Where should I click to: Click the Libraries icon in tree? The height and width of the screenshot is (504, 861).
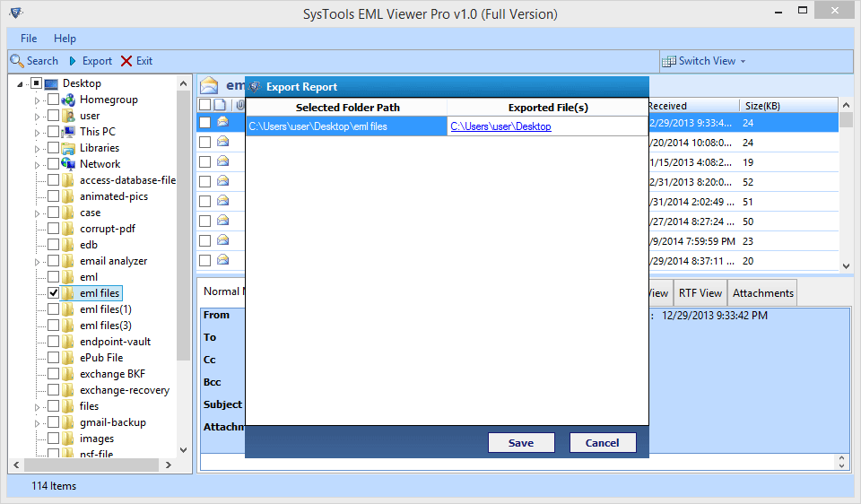pos(68,148)
